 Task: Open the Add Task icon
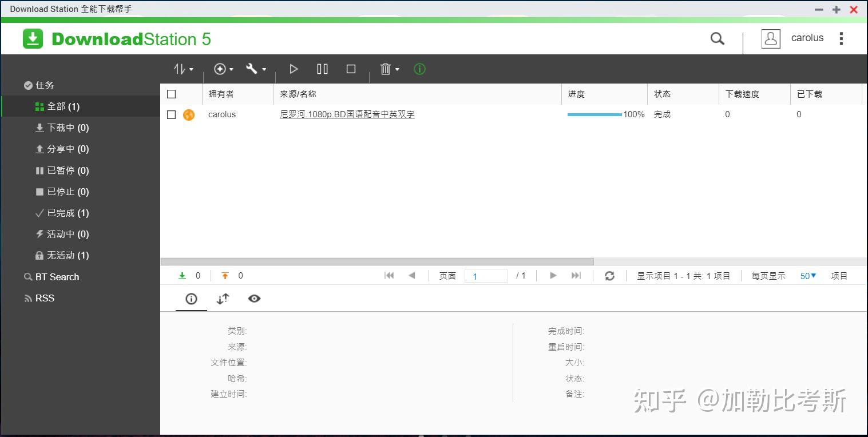pyautogui.click(x=220, y=69)
